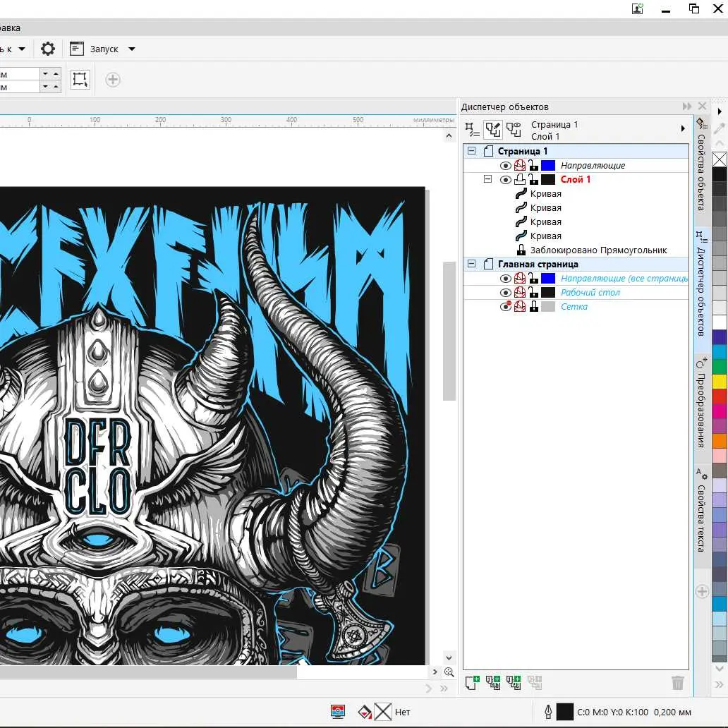Click the show object properties icon

click(x=473, y=130)
